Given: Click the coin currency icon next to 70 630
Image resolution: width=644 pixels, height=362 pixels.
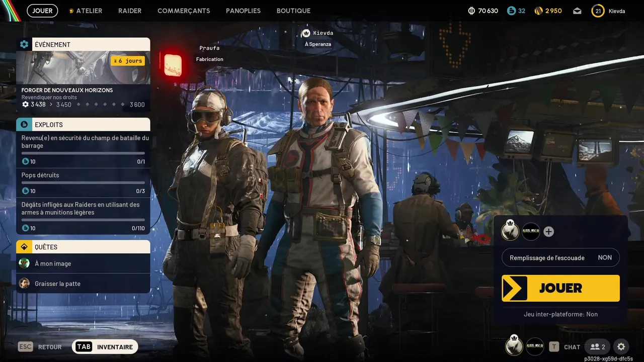Looking at the screenshot, I should pyautogui.click(x=472, y=11).
